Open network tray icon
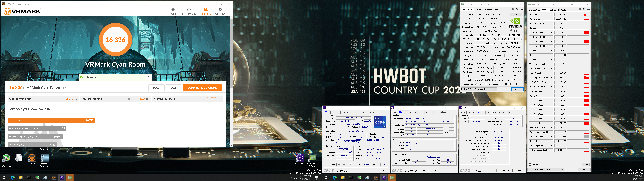 [295, 178]
